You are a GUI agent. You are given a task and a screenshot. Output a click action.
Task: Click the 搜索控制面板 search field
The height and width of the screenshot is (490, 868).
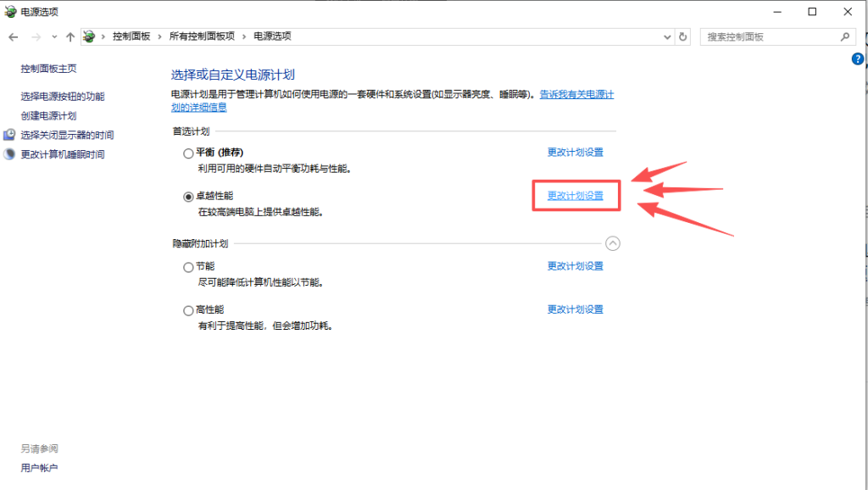(767, 37)
